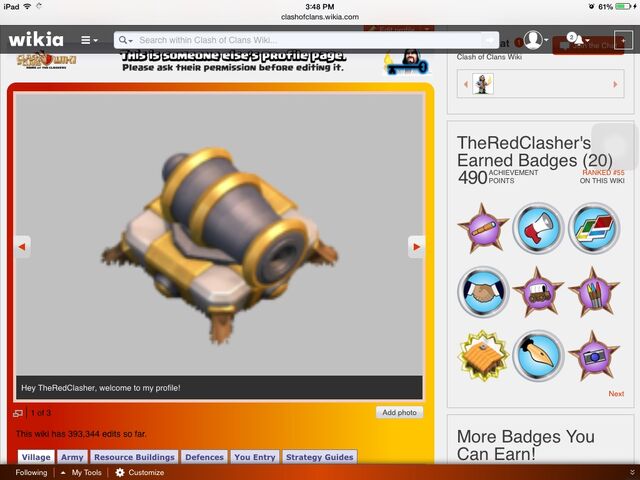
Task: Show next slideshow photo with right arrow
Action: (416, 247)
